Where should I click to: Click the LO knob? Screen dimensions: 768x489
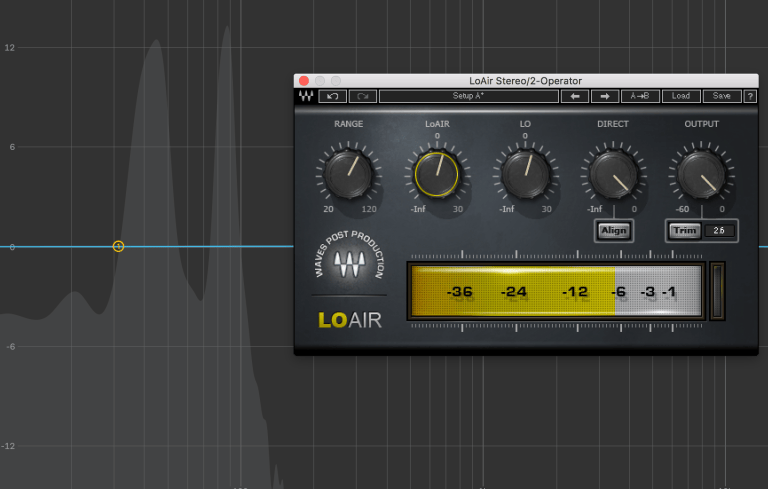click(x=525, y=174)
